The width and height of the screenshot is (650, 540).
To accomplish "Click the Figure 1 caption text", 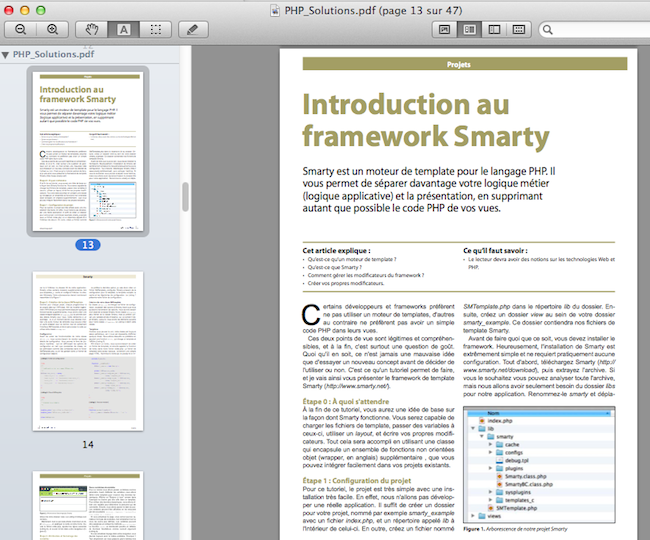I will point(515,529).
